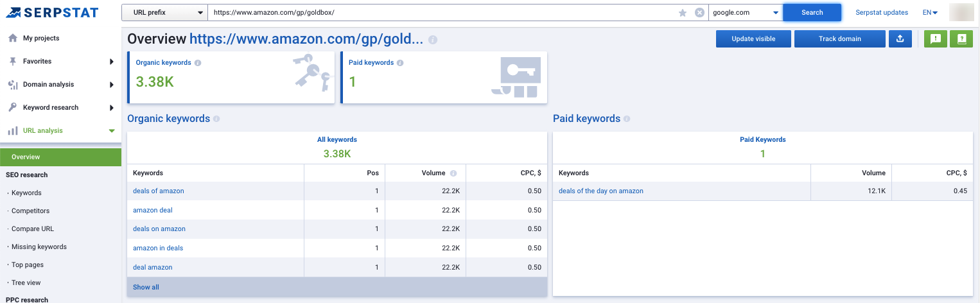Open Missing keywords in sidebar
The image size is (980, 303).
(x=39, y=247)
